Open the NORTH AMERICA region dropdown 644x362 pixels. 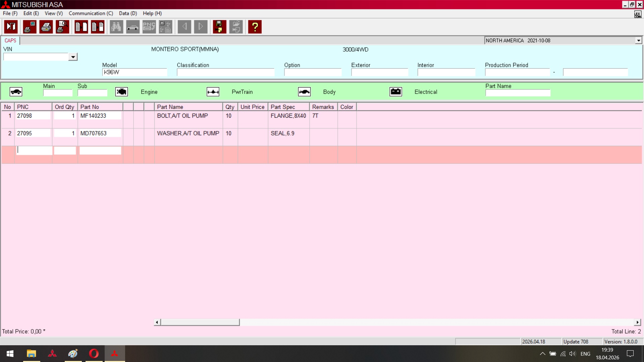(638, 41)
